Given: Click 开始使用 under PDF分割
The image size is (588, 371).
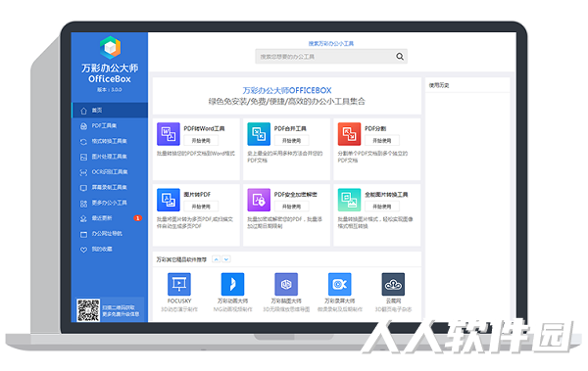Looking at the screenshot, I should point(382,141).
